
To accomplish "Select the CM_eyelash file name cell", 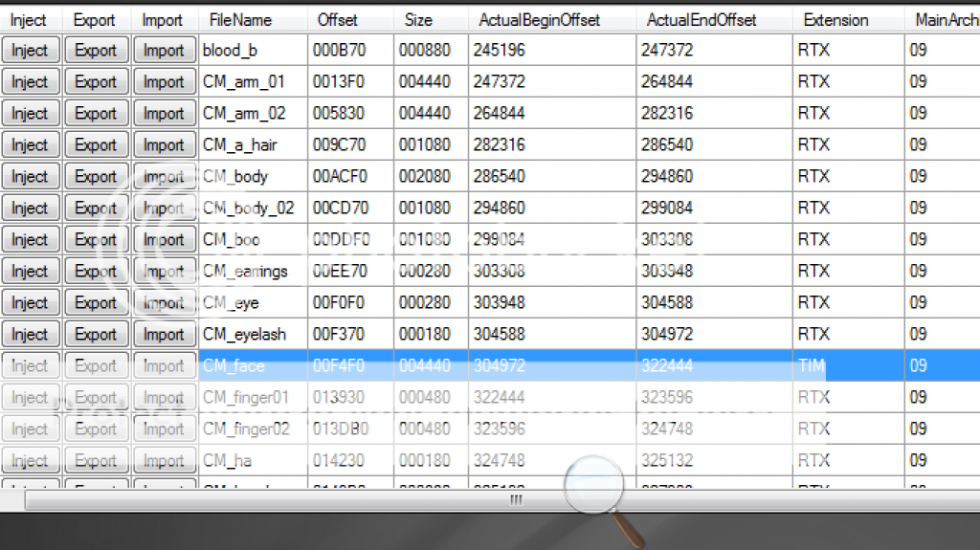I will coord(253,335).
